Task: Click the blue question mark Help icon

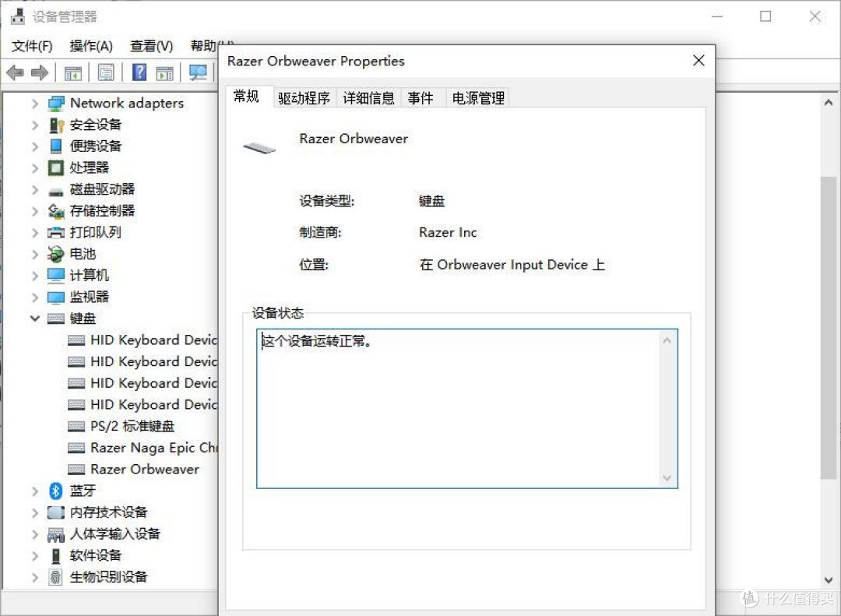Action: pyautogui.click(x=139, y=72)
